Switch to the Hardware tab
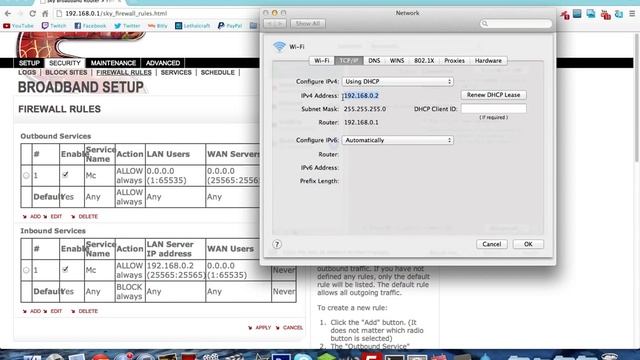 pos(488,60)
